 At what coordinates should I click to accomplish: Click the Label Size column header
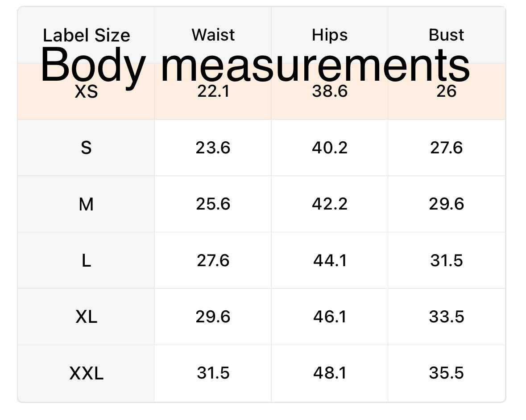(x=86, y=35)
